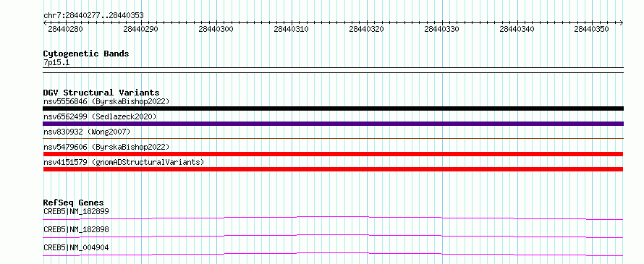Click ruler position 28440300
The height and width of the screenshot is (264, 644).
(216, 29)
